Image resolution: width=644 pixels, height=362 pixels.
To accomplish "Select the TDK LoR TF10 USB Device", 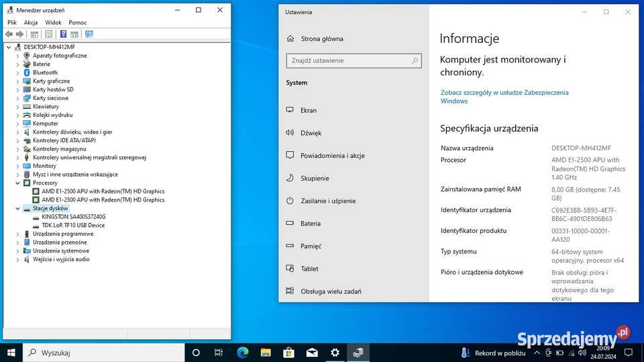I will [x=73, y=226].
